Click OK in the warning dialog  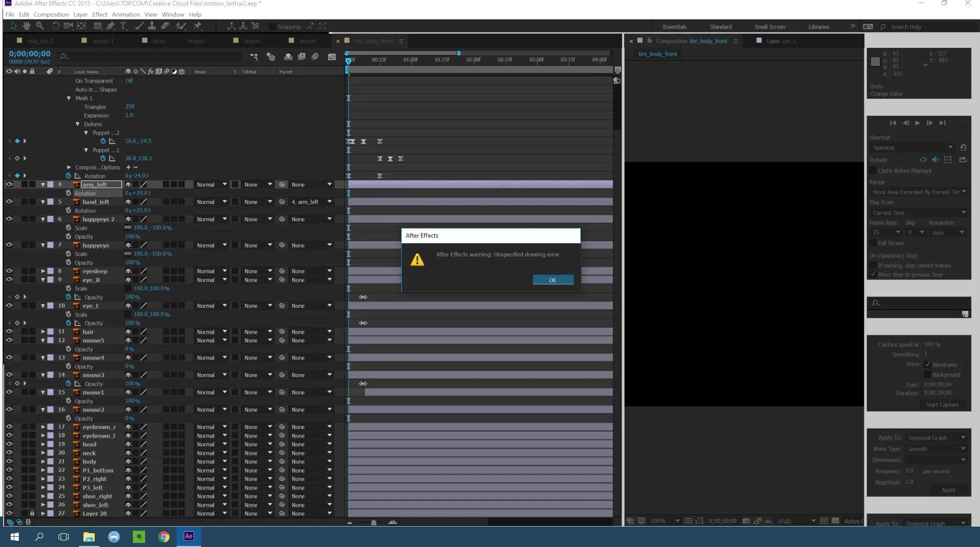tap(552, 280)
